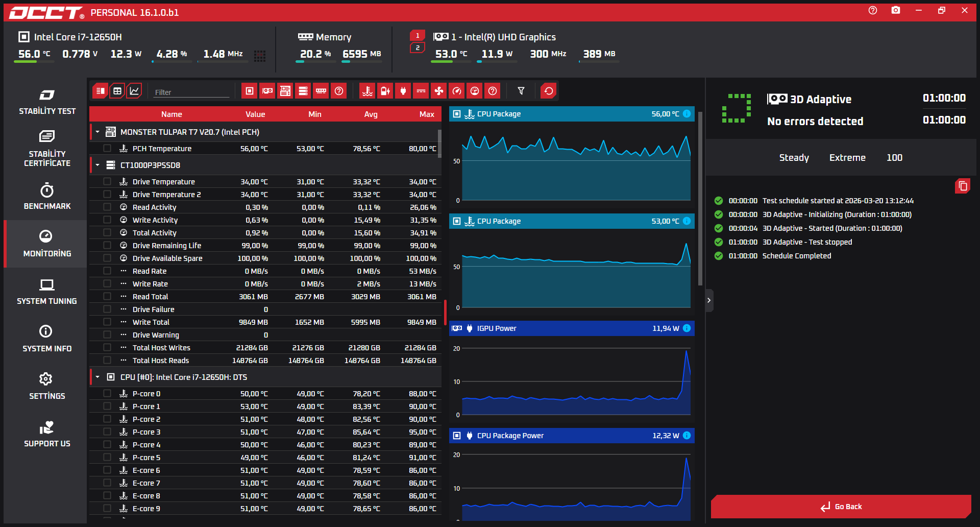
Task: Open the Stability Test section
Action: coord(47,102)
